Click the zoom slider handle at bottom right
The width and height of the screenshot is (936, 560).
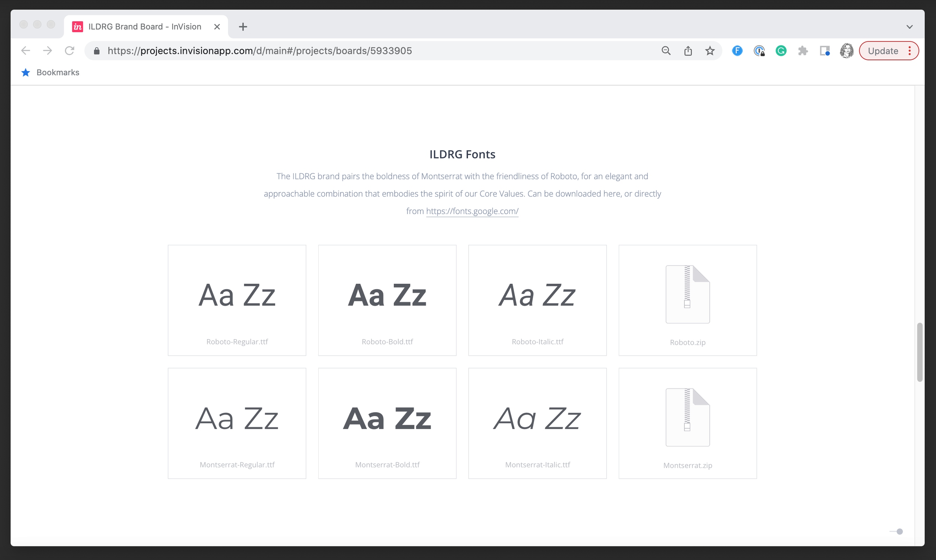coord(900,531)
